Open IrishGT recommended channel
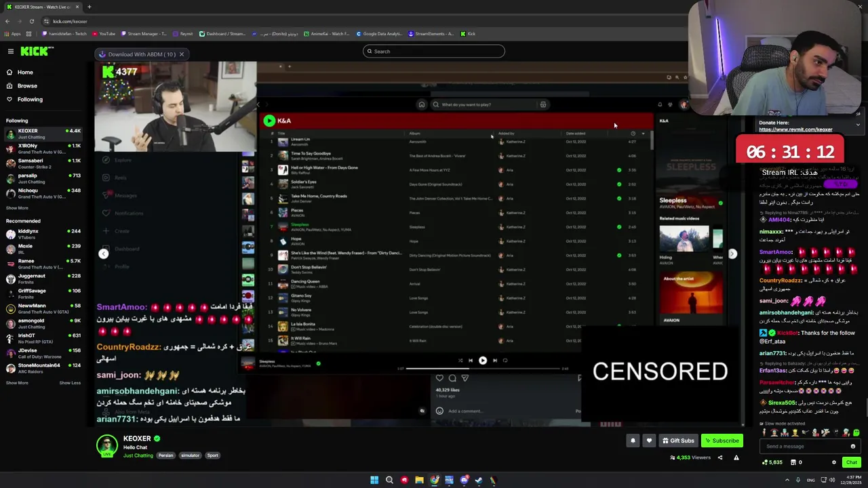Image resolution: width=868 pixels, height=488 pixels. [42, 338]
